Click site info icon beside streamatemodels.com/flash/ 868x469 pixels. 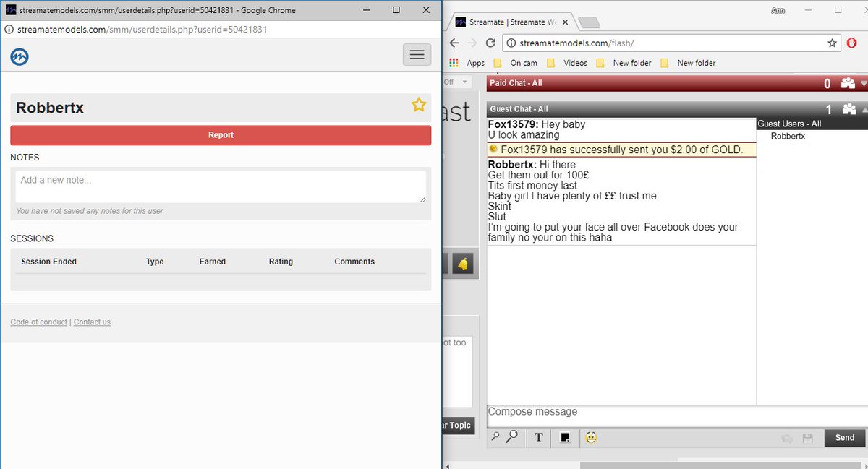[x=510, y=43]
